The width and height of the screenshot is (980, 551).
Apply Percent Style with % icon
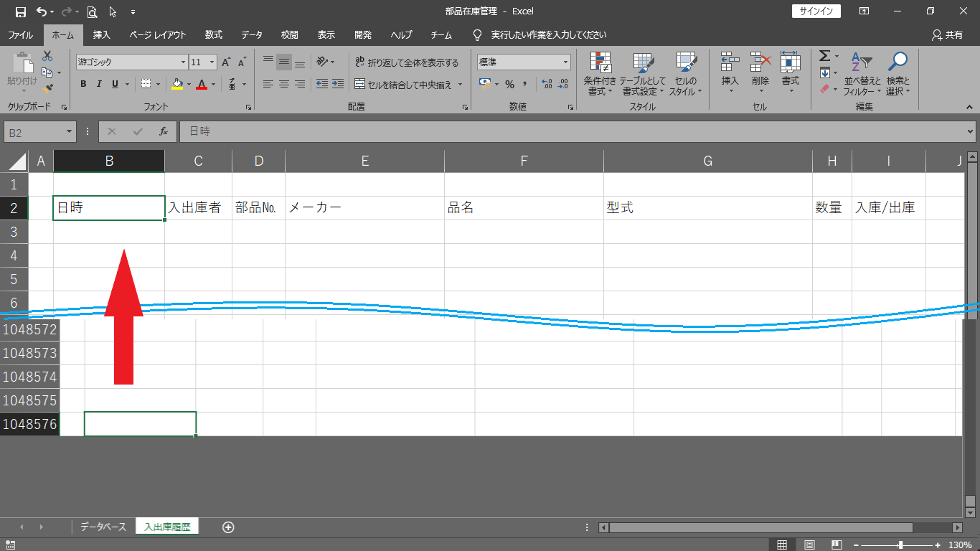(510, 84)
